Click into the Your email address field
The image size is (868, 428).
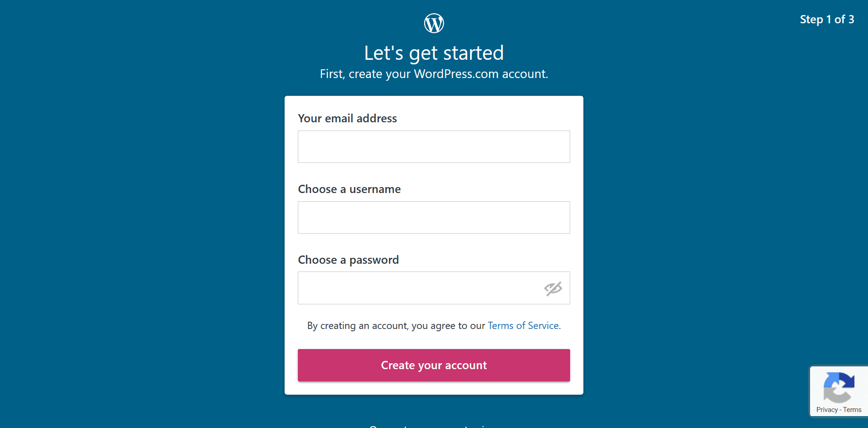point(434,146)
